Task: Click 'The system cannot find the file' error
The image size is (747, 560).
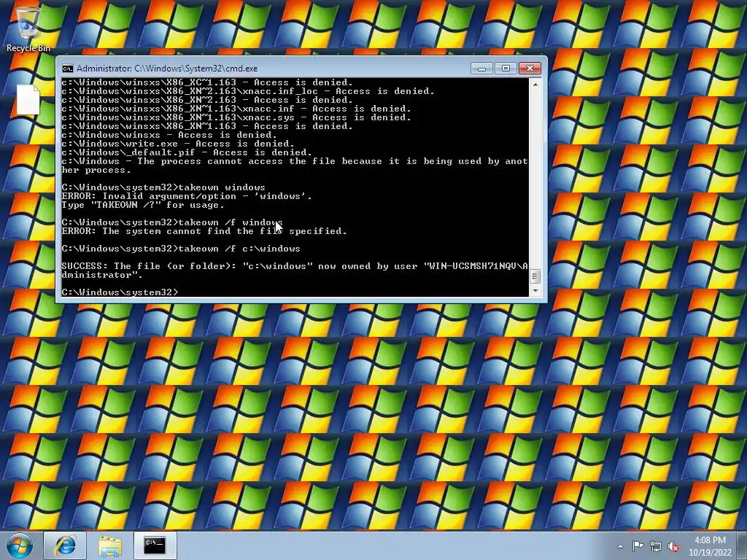Action: [x=204, y=231]
